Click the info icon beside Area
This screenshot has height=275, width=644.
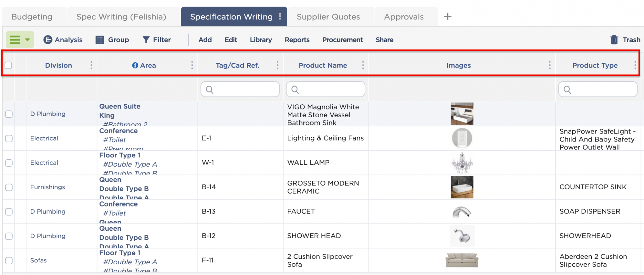coord(135,65)
